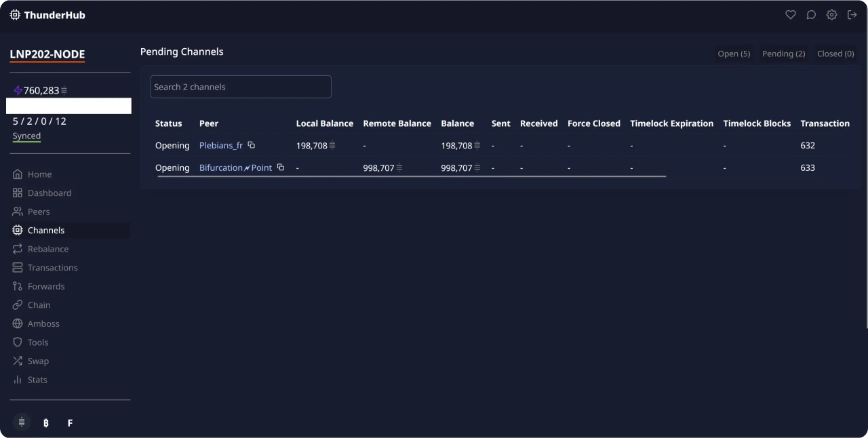Open the chat bubble icon
868x438 pixels.
(811, 15)
